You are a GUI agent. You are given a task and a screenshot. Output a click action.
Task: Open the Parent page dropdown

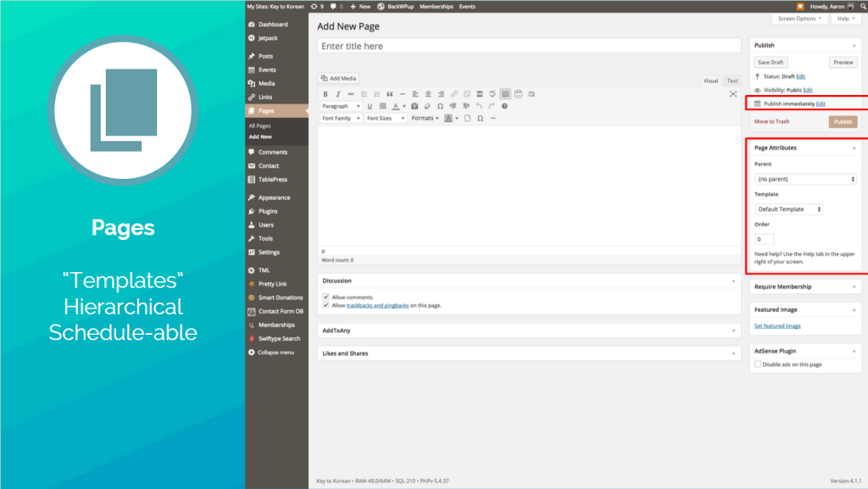click(805, 179)
